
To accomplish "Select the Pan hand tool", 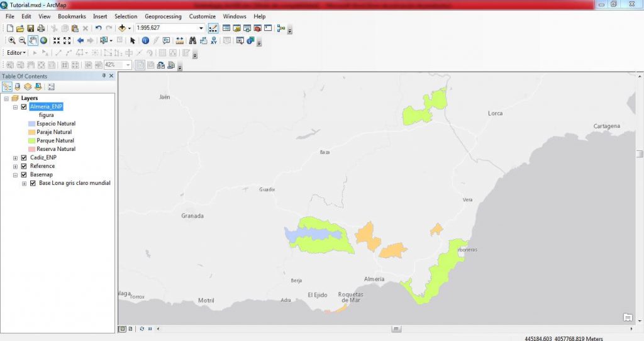I will [33, 40].
